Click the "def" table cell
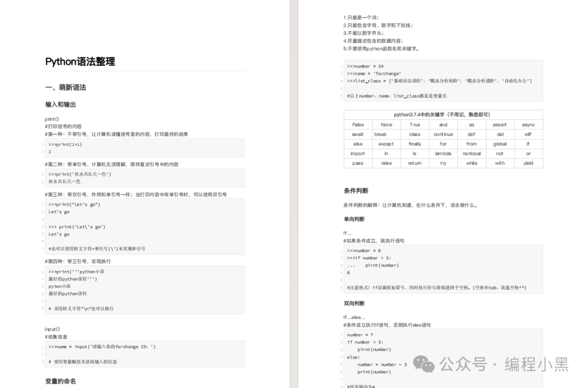This screenshot has width=588, height=388. click(471, 135)
